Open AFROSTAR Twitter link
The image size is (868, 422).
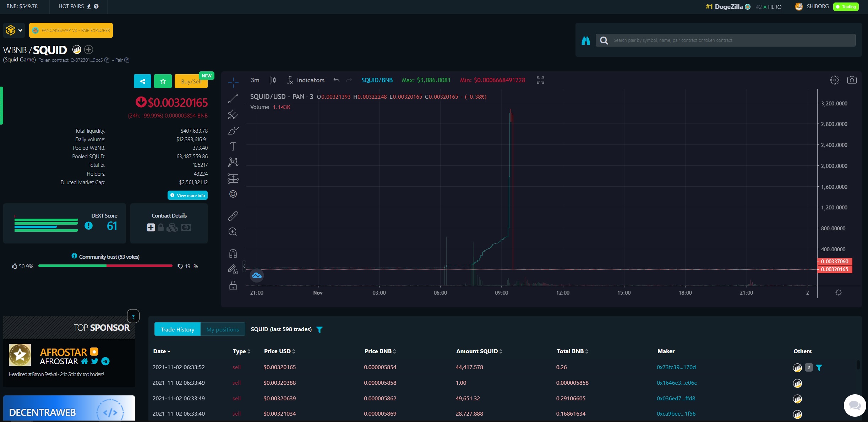(94, 361)
